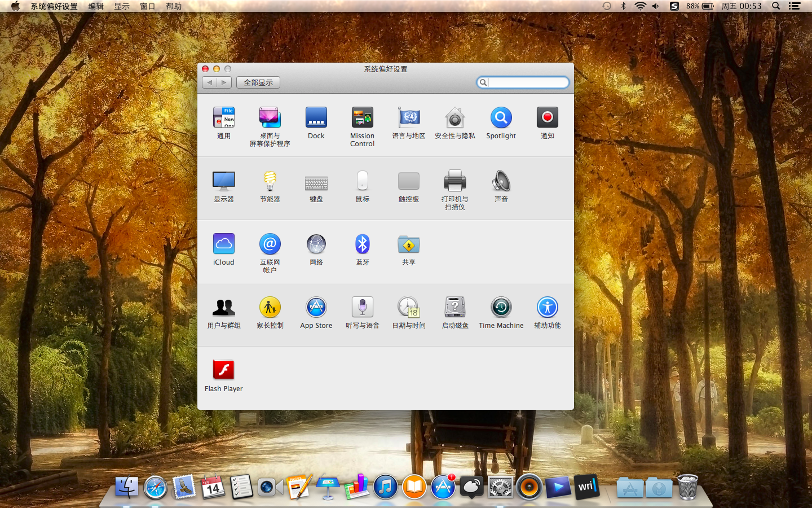Screen dimensions: 812x508
Task: Launch Finder from the Dock
Action: [x=126, y=487]
